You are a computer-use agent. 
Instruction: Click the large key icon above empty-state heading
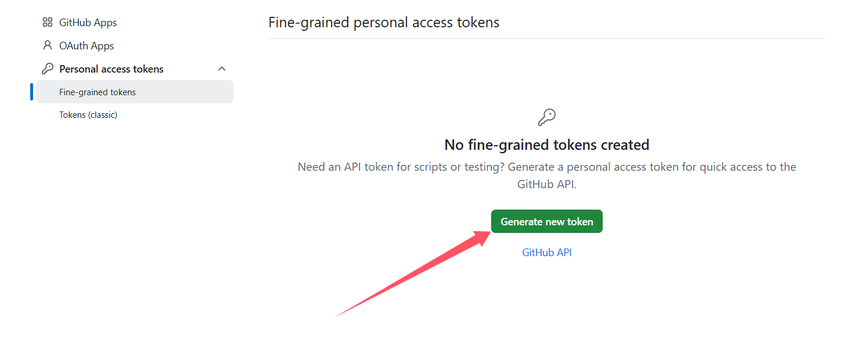(547, 117)
